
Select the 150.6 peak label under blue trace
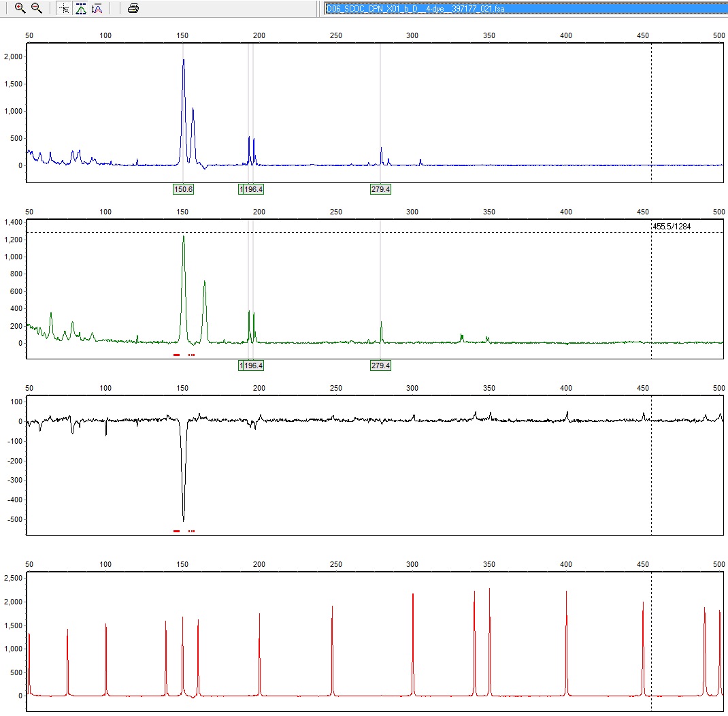point(183,189)
